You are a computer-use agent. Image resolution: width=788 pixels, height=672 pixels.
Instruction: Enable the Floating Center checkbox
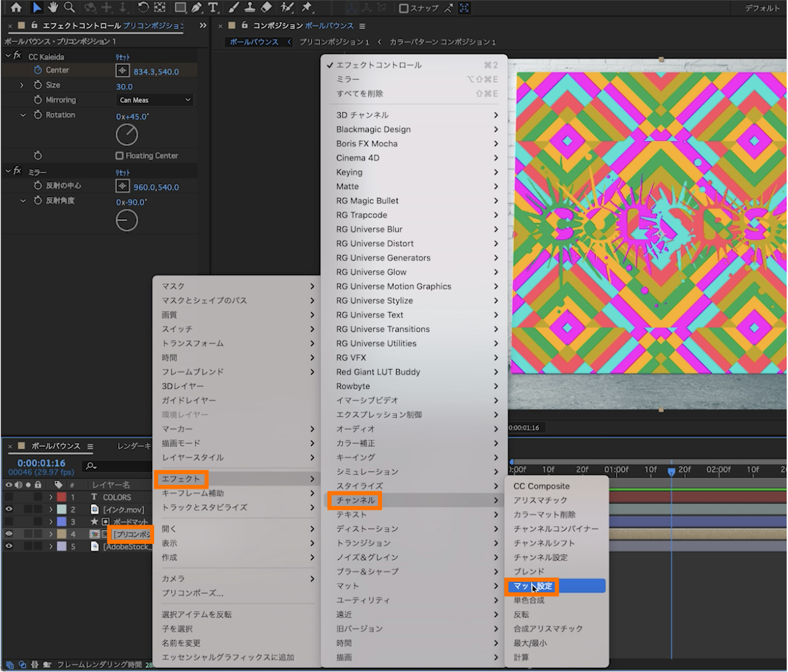(120, 155)
